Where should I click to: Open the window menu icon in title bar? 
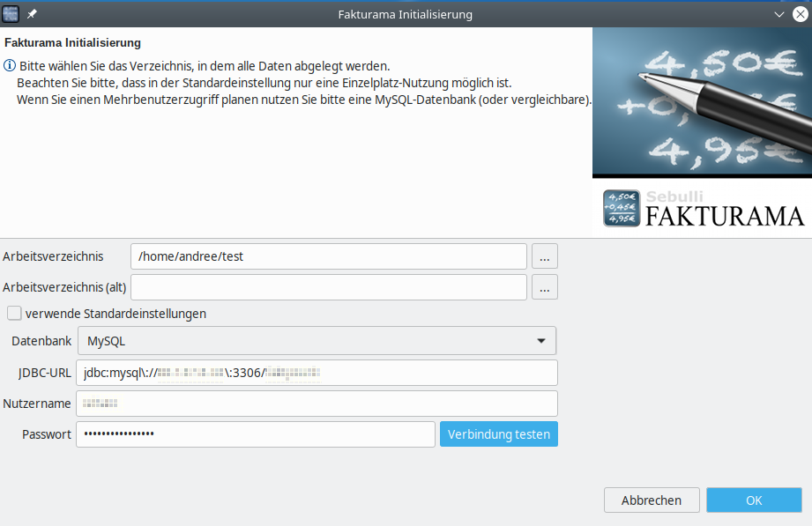[x=11, y=14]
